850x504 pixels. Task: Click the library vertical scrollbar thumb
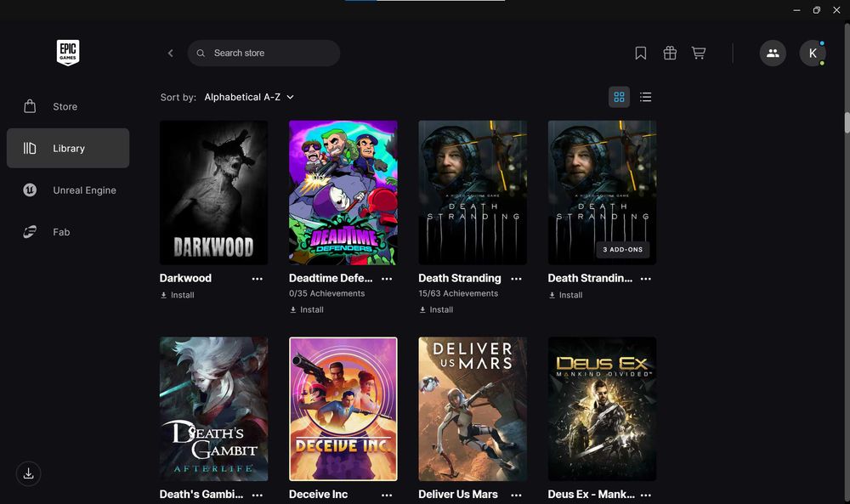847,122
